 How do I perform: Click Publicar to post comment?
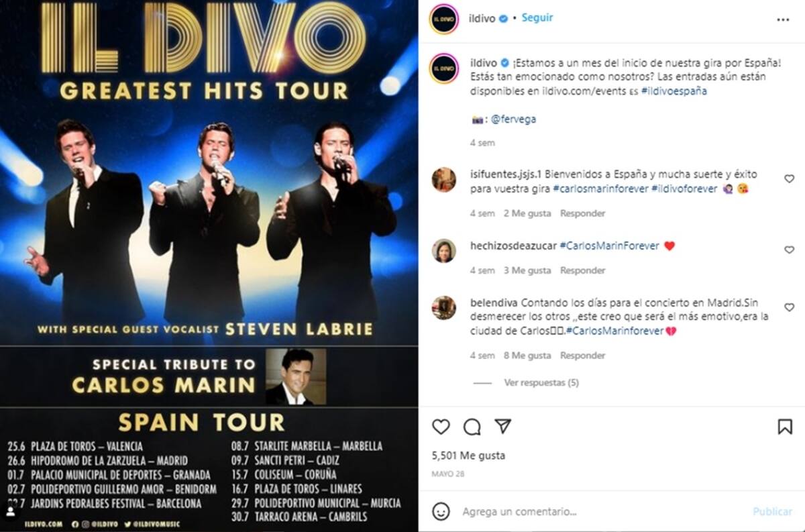(772, 511)
